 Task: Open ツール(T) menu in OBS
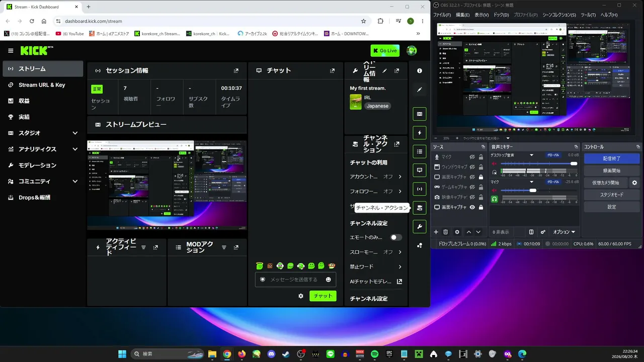[588, 15]
